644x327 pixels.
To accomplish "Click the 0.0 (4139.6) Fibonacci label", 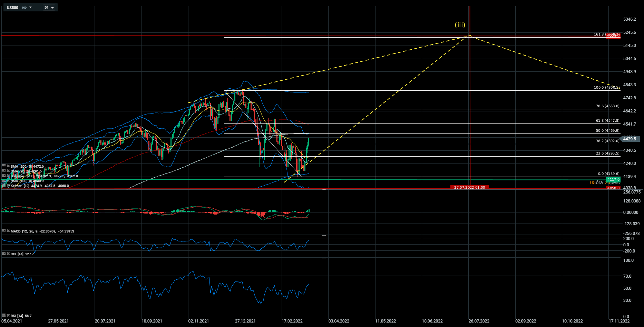I will tap(608, 174).
